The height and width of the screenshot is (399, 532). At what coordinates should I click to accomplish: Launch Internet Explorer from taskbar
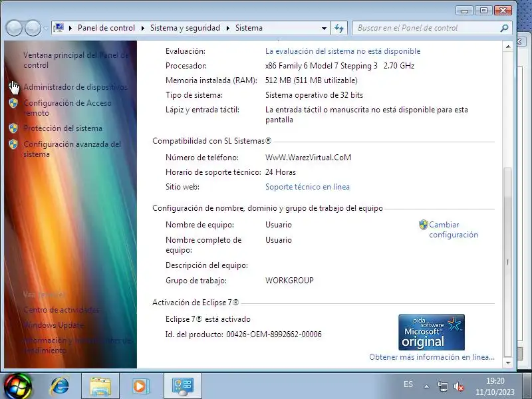[60, 386]
